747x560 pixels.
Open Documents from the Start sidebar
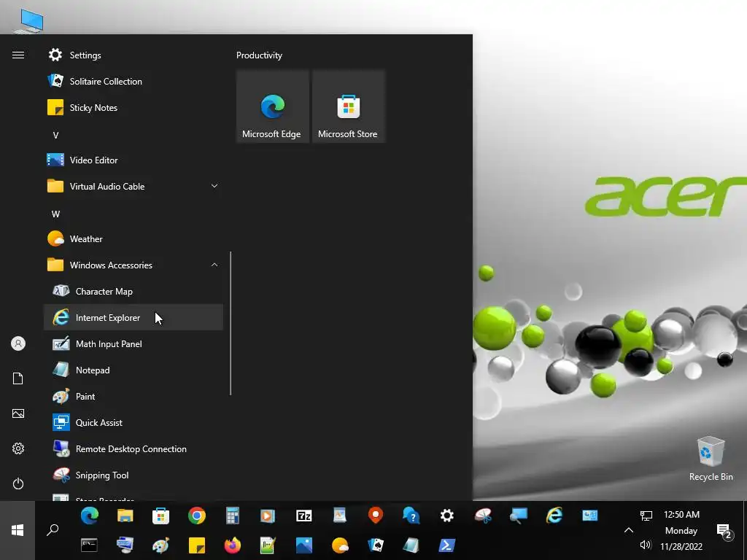[x=18, y=378]
